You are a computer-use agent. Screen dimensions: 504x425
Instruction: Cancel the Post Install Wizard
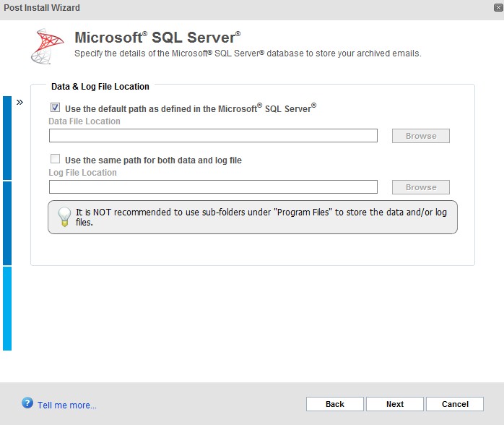pos(455,404)
